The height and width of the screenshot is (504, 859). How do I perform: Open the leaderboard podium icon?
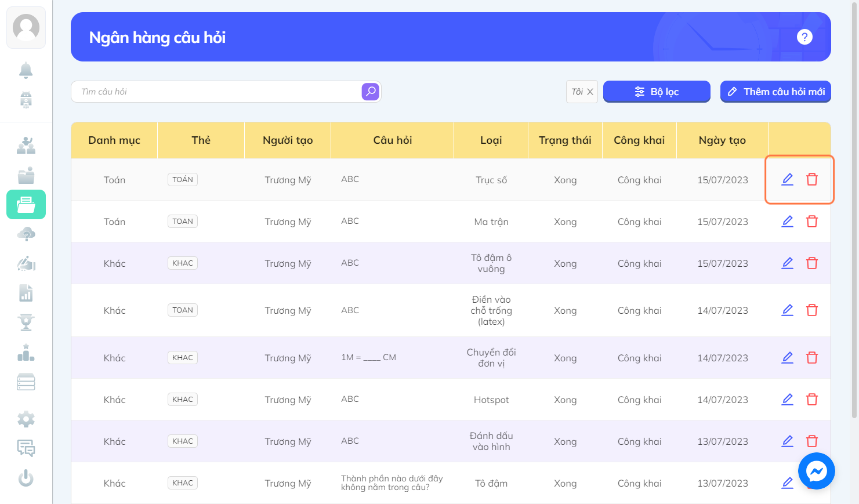tap(26, 353)
